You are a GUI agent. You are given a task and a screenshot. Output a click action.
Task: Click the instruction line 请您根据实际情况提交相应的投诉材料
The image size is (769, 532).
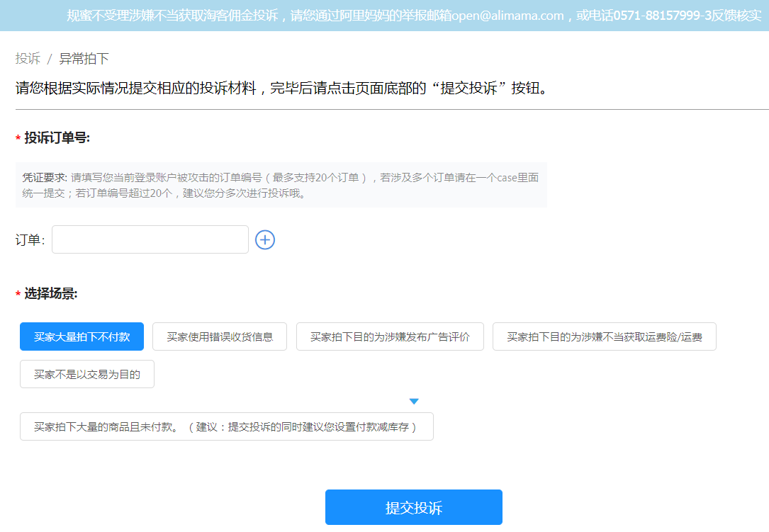pos(283,88)
